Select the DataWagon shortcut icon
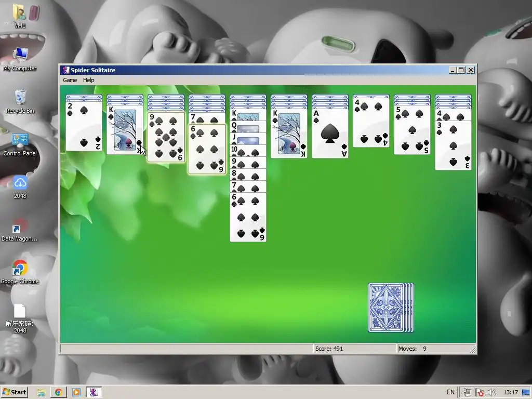This screenshot has width=532, height=399. pos(20,230)
